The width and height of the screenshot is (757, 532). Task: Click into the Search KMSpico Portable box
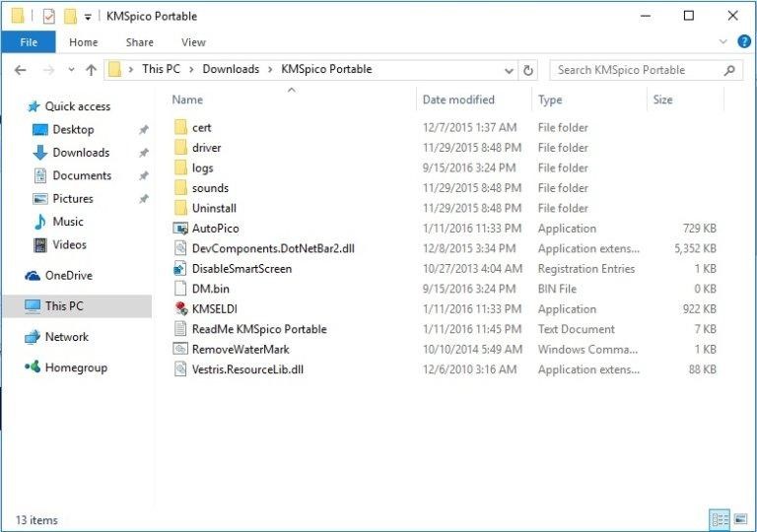[x=636, y=70]
